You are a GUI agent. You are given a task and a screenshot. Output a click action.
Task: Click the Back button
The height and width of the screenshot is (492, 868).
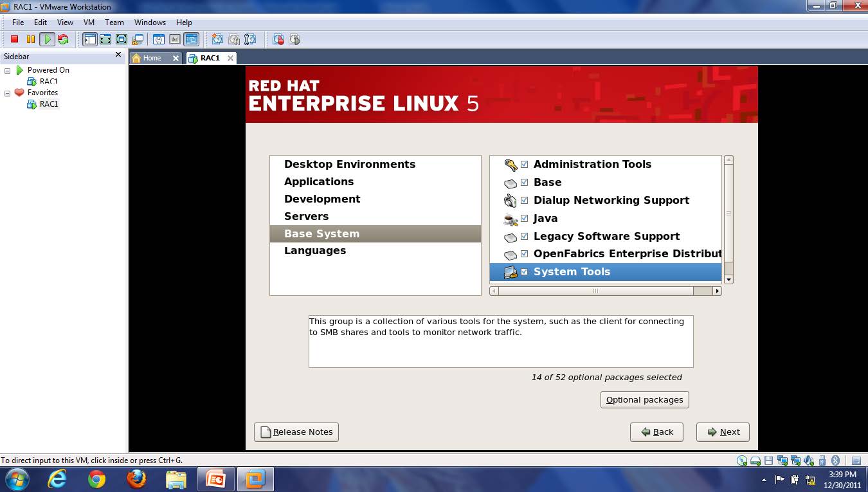[x=656, y=432]
